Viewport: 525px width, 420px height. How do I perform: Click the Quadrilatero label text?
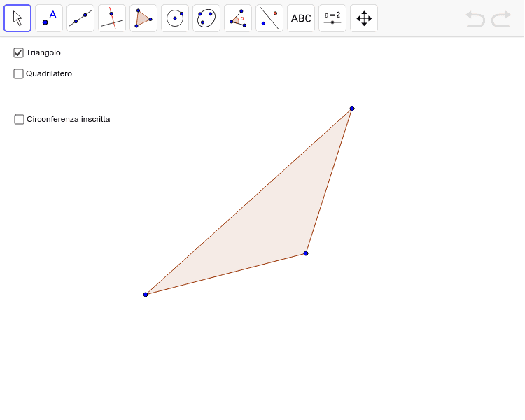pyautogui.click(x=49, y=73)
